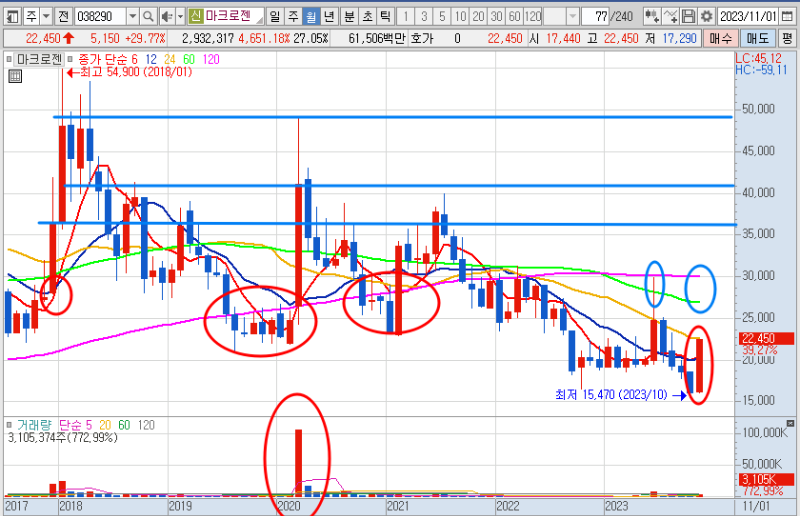Click the current price 22,450 with up arrow

coord(50,38)
